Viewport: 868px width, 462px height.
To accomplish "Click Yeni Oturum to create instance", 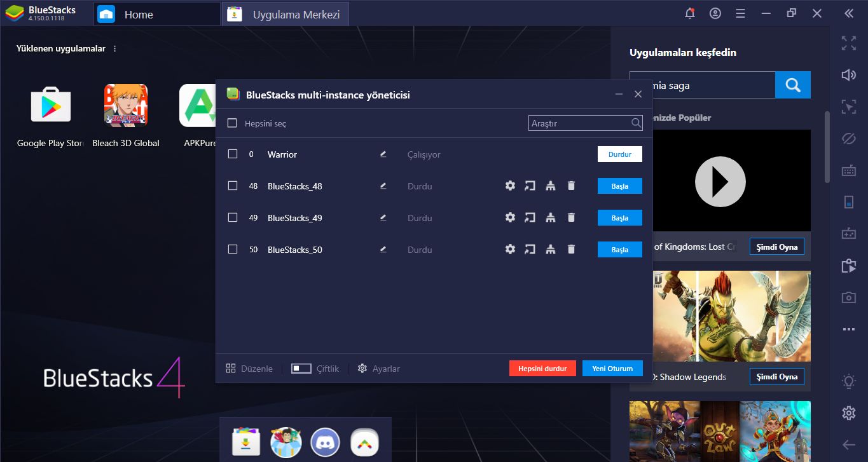I will pyautogui.click(x=612, y=369).
